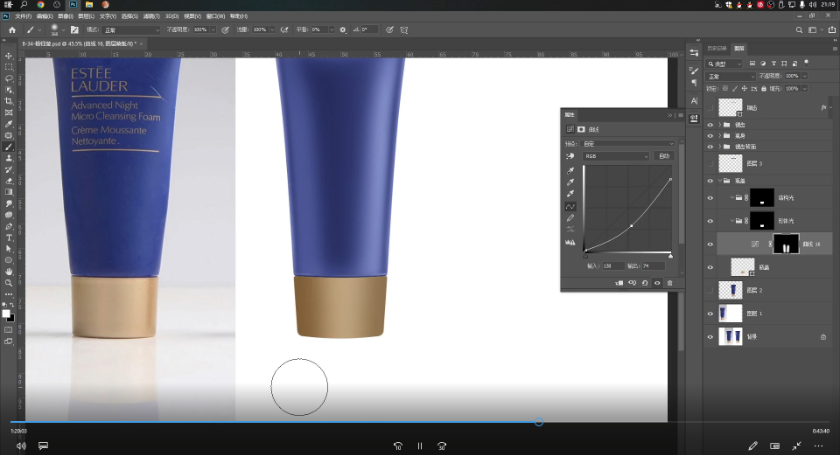The width and height of the screenshot is (840, 455).
Task: Skip forward 30 seconds in video
Action: click(x=442, y=446)
